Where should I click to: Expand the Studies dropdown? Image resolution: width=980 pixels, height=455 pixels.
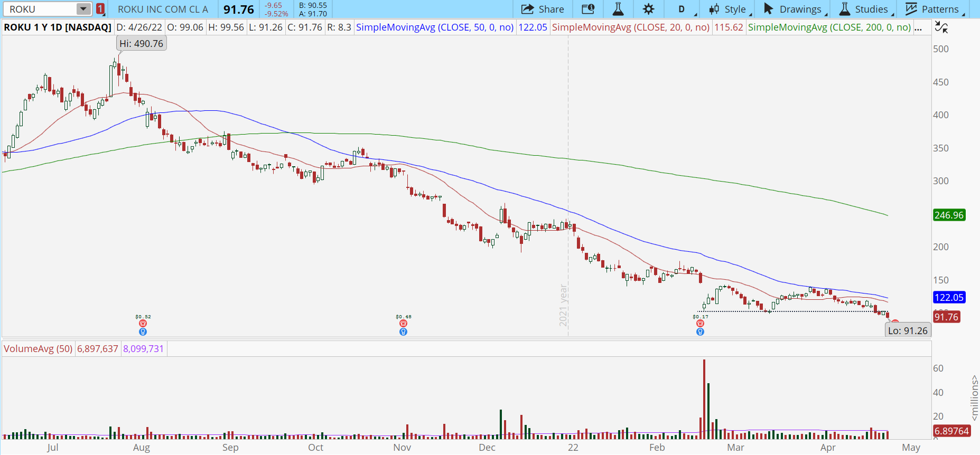865,9
